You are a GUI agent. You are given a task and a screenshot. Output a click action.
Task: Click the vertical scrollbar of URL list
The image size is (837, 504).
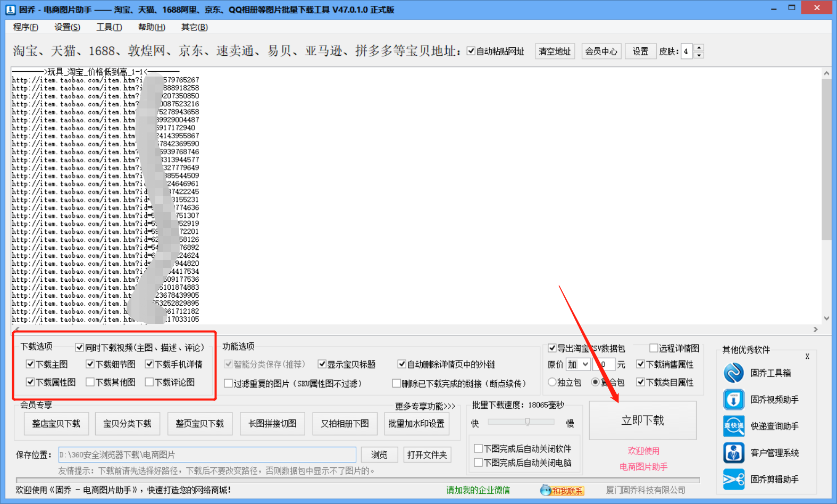[x=826, y=159]
